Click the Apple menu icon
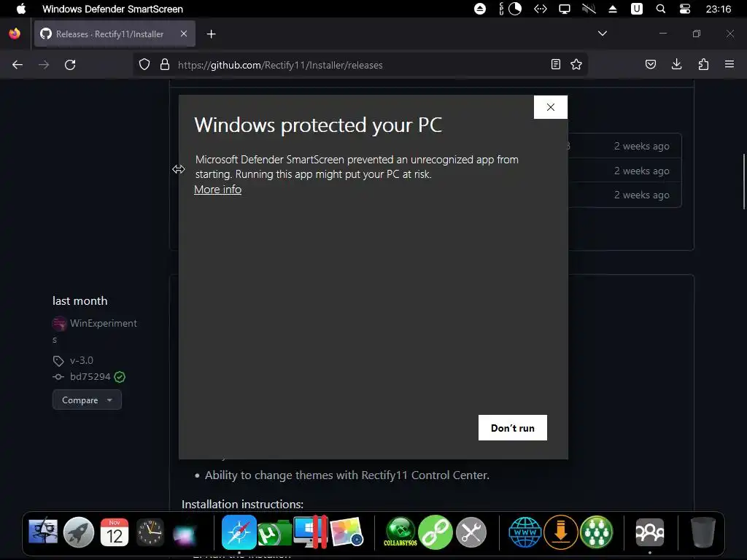 (x=21, y=9)
